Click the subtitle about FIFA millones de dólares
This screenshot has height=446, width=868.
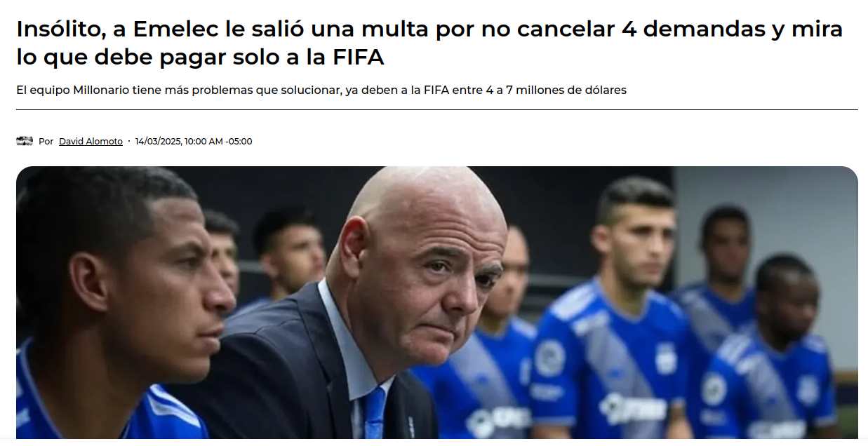coord(321,90)
